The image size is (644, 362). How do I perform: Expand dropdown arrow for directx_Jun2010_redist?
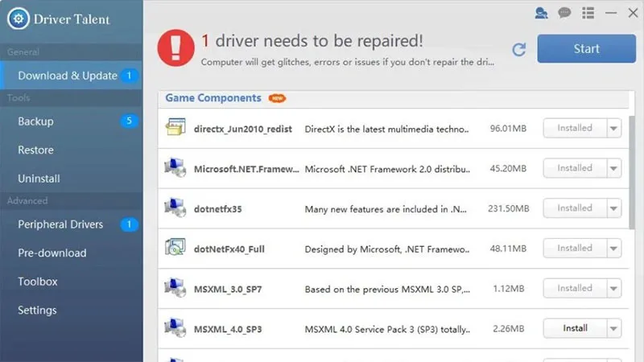[613, 129]
